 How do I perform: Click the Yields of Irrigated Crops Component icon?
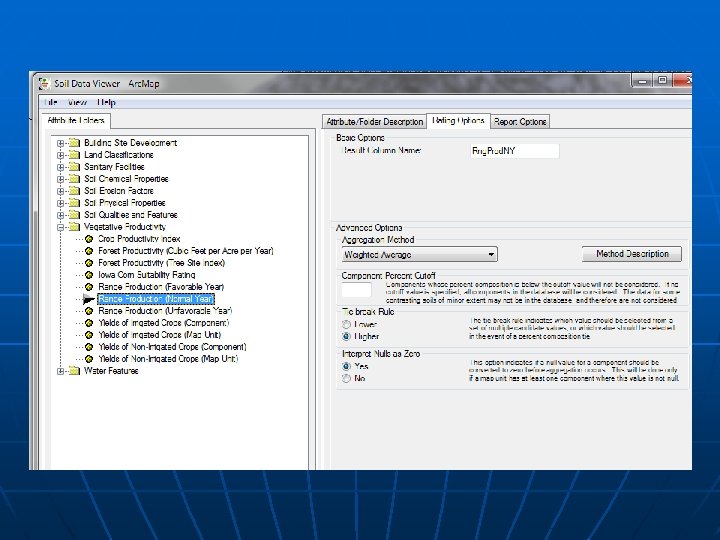89,323
